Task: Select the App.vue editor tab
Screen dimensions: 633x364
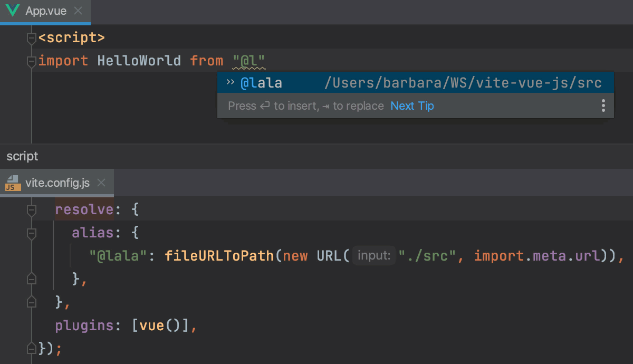Action: tap(45, 10)
